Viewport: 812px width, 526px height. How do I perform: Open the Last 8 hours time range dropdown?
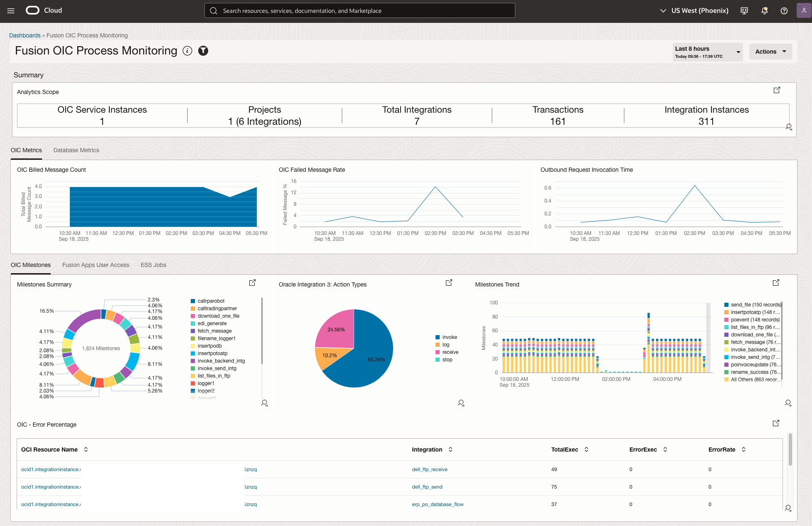[x=707, y=52]
